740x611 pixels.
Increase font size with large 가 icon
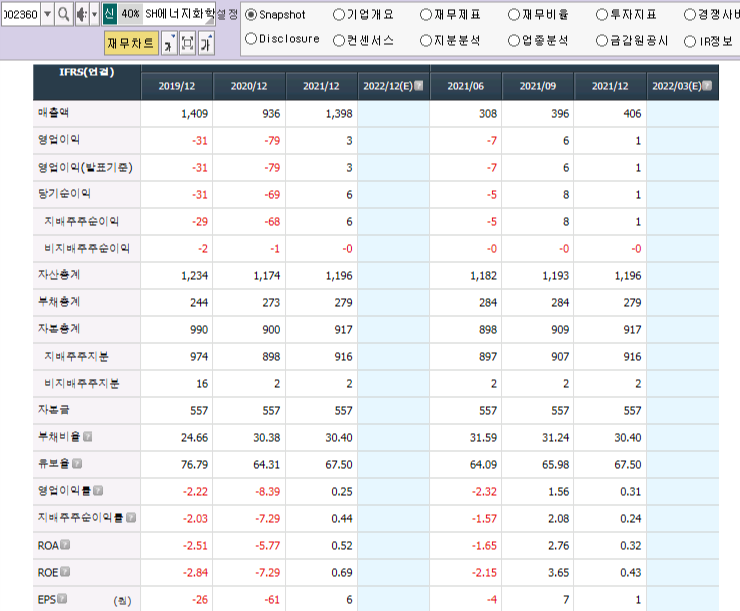click(x=206, y=43)
